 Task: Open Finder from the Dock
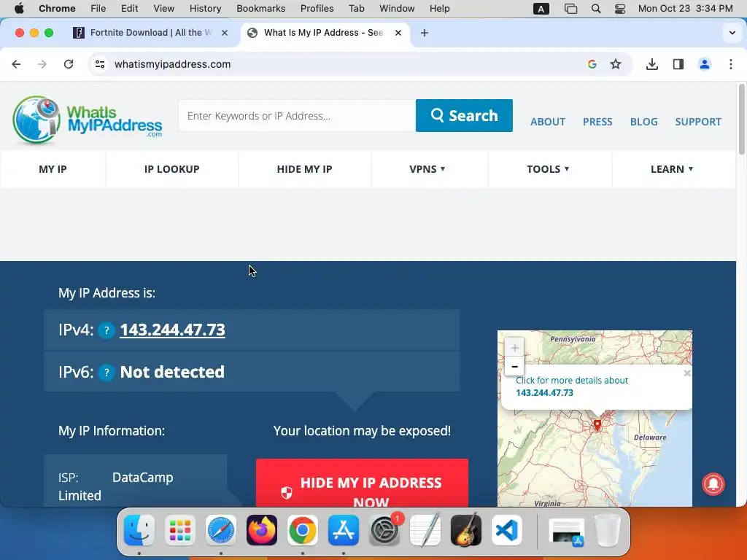point(139,531)
